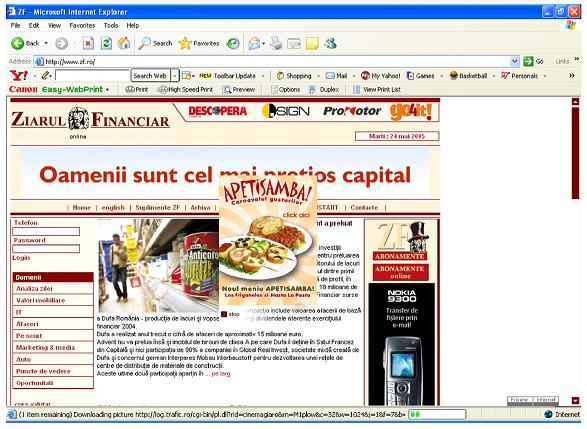Open the Favorites menu
Image resolution: width=587 pixels, height=429 pixels.
pos(82,25)
